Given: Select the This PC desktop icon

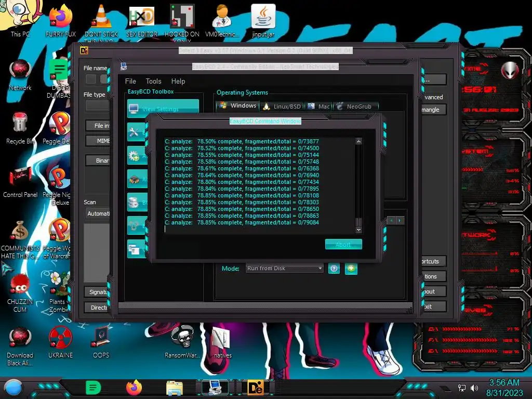Looking at the screenshot, I should 20,19.
